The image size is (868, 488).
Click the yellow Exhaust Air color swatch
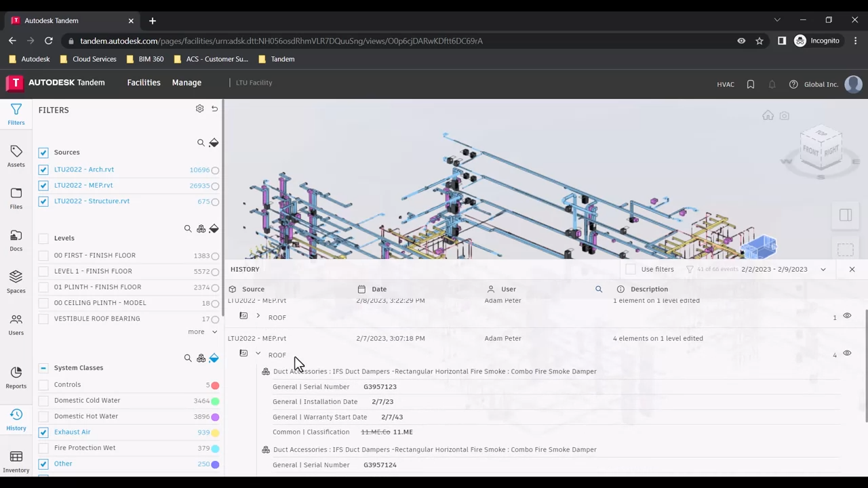(x=215, y=433)
